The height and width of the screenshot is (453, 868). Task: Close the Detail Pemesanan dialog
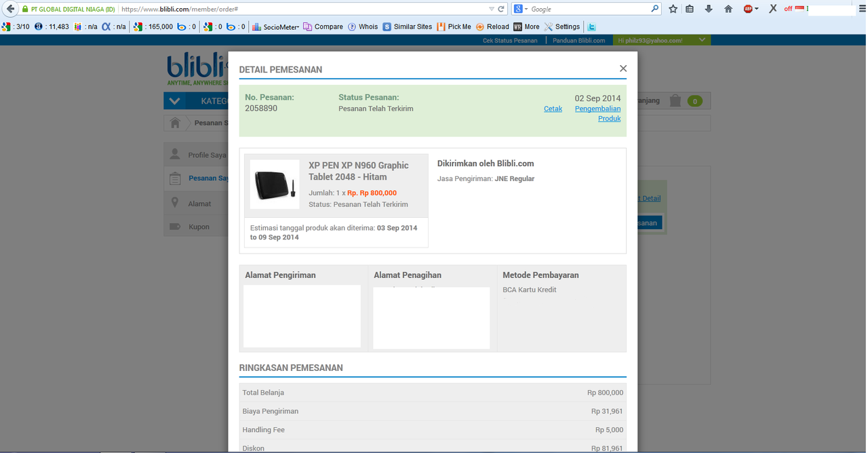tap(623, 68)
